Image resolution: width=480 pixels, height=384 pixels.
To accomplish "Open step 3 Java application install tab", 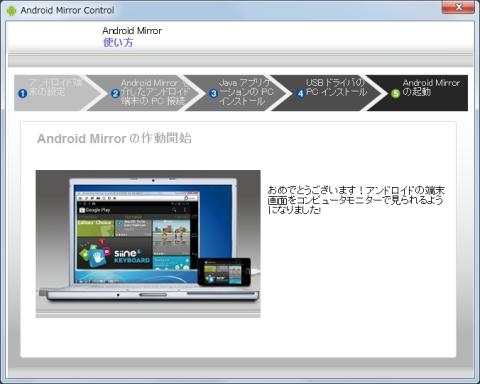I will pos(238,93).
